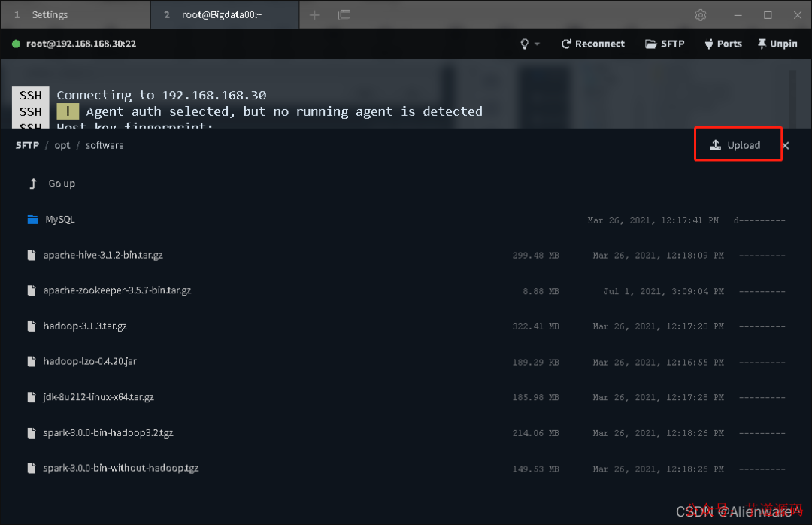Click file icon of apache-zookeeper archive
This screenshot has height=525, width=812.
tap(32, 290)
